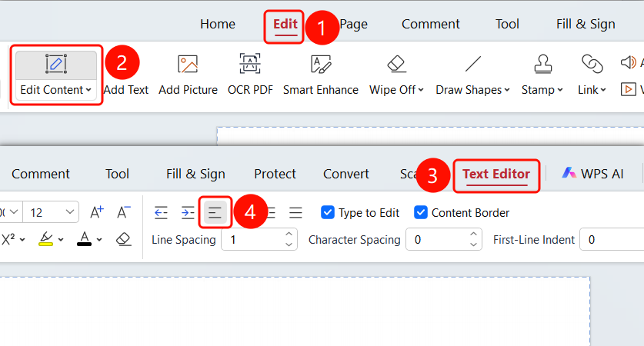The height and width of the screenshot is (346, 644).
Task: Click the Add Picture icon
Action: [x=188, y=64]
